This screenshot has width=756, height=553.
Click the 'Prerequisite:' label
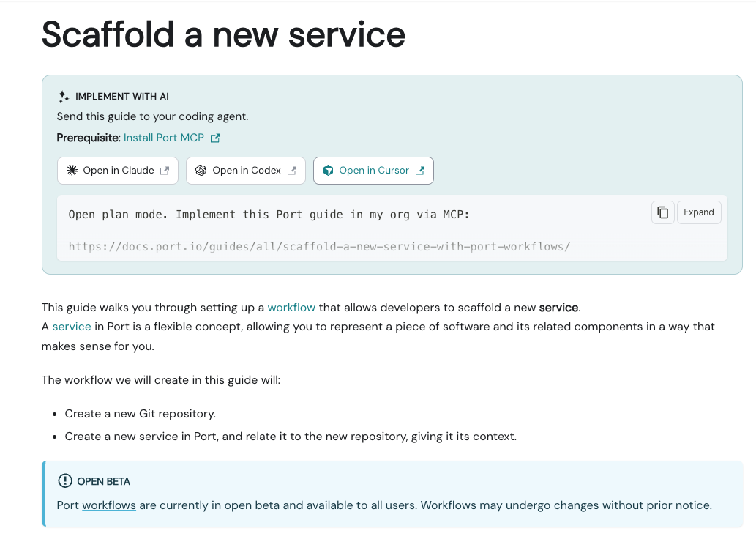coord(89,138)
